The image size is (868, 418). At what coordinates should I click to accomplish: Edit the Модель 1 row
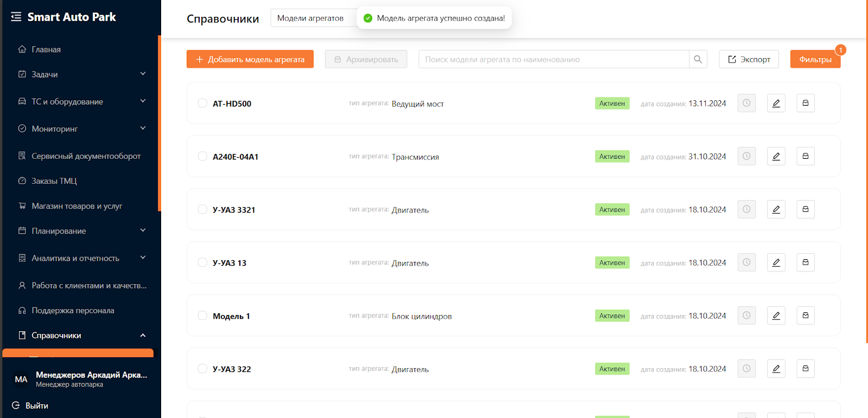click(x=776, y=316)
